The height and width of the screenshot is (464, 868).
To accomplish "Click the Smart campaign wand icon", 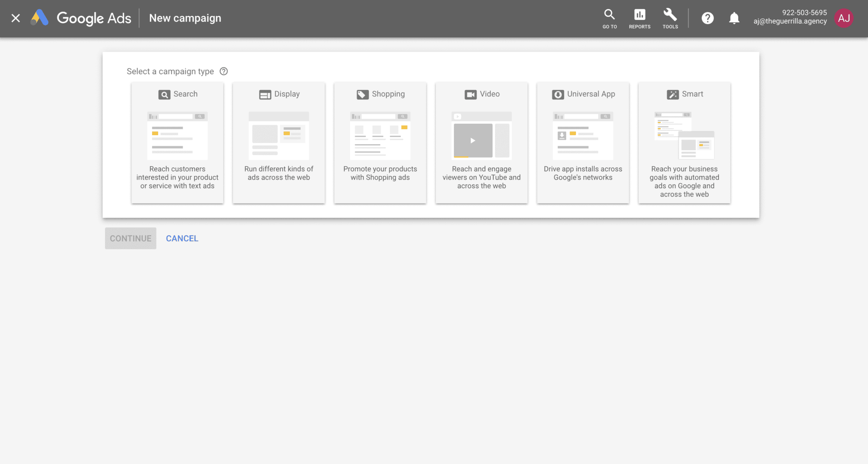I will 673,94.
